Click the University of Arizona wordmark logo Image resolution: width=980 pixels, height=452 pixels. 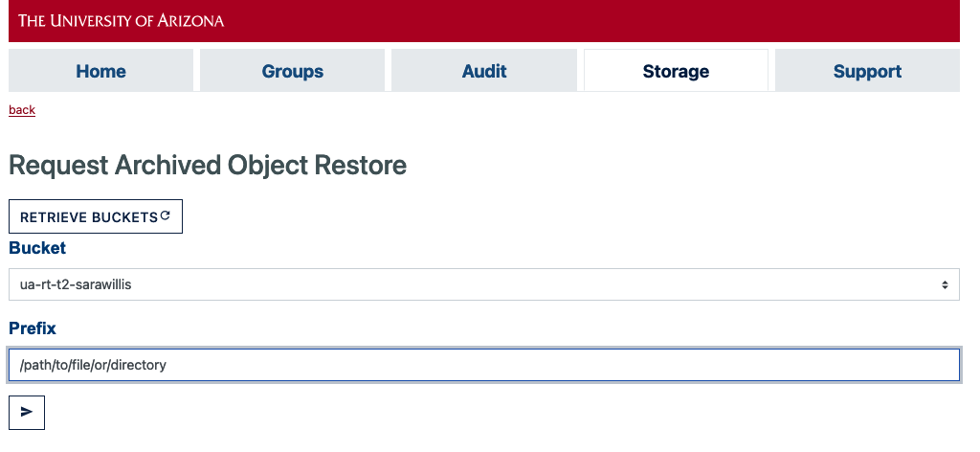(122, 20)
